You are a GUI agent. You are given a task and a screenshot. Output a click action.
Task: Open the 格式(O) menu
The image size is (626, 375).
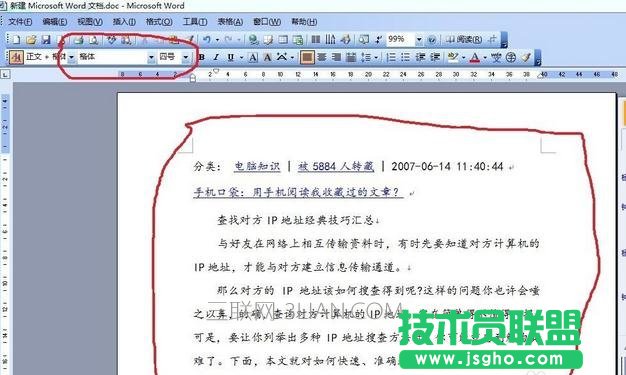pyautogui.click(x=159, y=22)
